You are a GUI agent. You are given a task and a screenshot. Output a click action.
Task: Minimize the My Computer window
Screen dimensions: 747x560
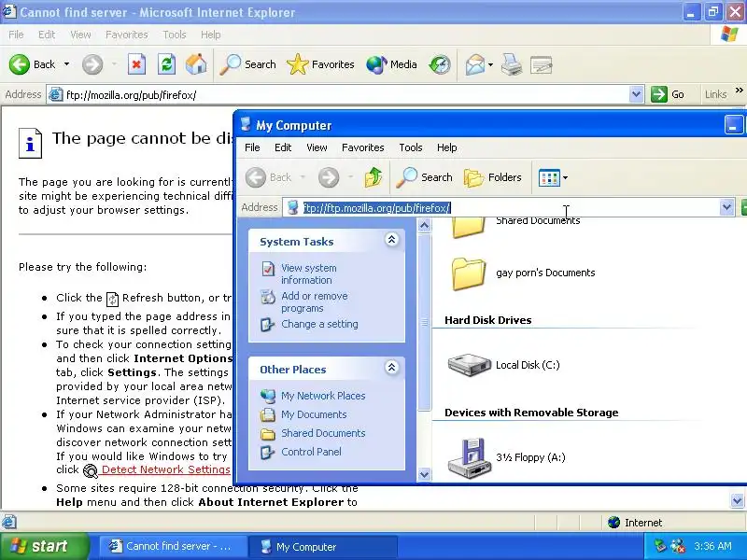tap(733, 125)
